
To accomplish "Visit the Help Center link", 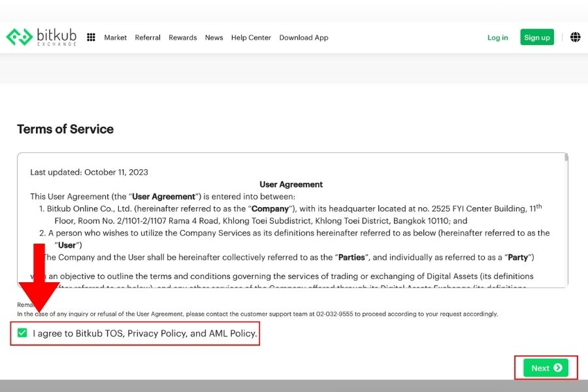I will tap(251, 37).
